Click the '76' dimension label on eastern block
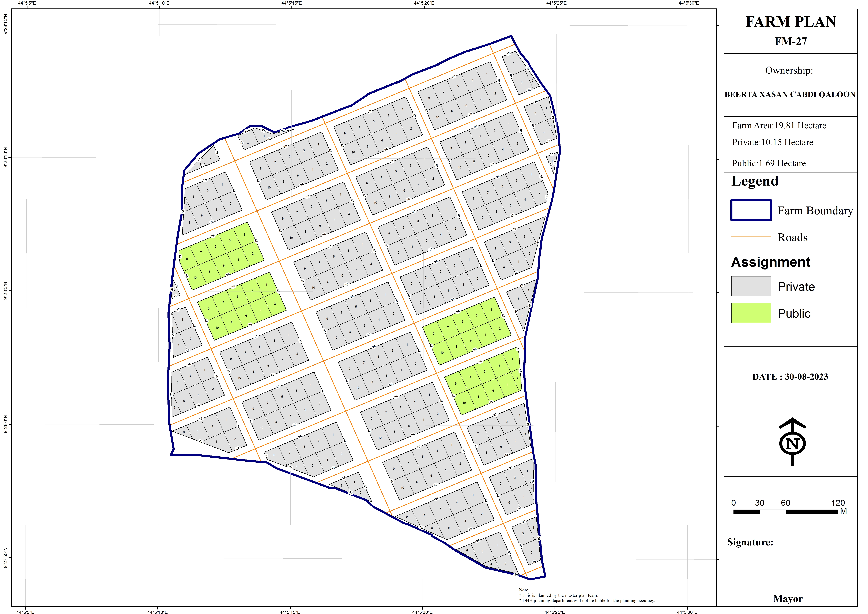868x614 pixels. point(514,229)
